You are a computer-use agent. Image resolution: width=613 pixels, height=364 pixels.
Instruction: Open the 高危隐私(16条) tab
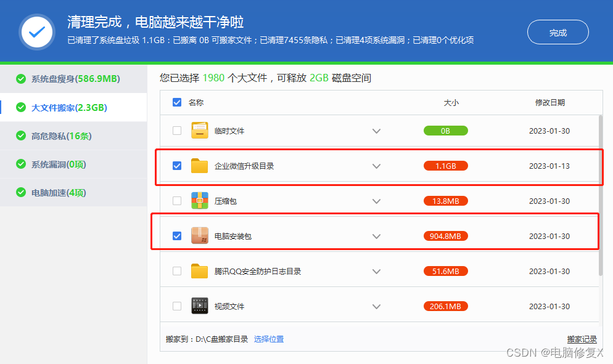tap(73, 135)
